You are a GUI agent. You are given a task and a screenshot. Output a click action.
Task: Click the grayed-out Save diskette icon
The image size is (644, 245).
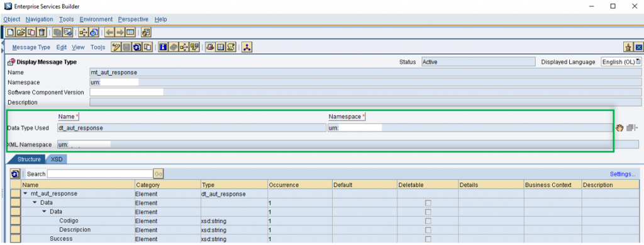126,47
